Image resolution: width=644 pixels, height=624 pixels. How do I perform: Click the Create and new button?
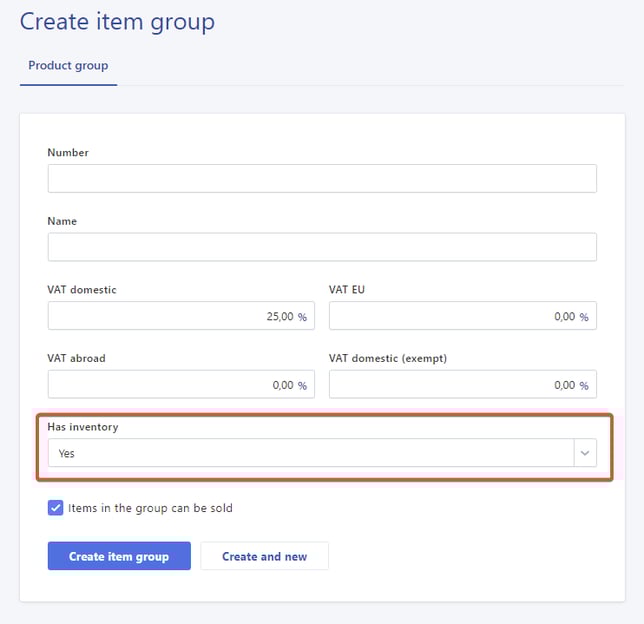click(264, 556)
